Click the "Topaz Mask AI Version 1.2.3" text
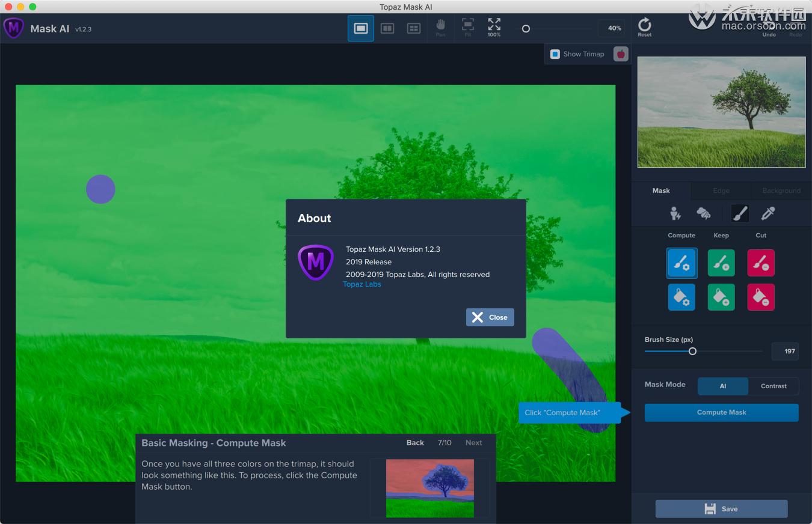This screenshot has width=812, height=524. 393,249
